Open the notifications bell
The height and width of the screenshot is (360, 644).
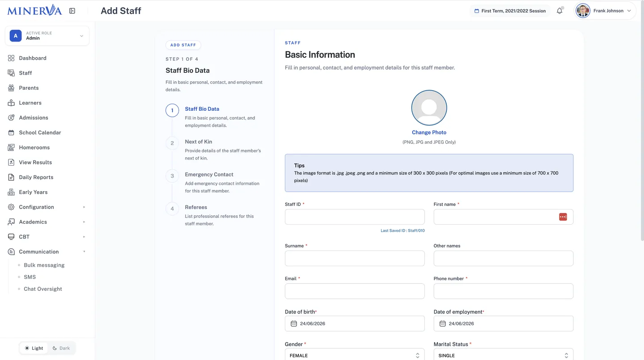(559, 11)
